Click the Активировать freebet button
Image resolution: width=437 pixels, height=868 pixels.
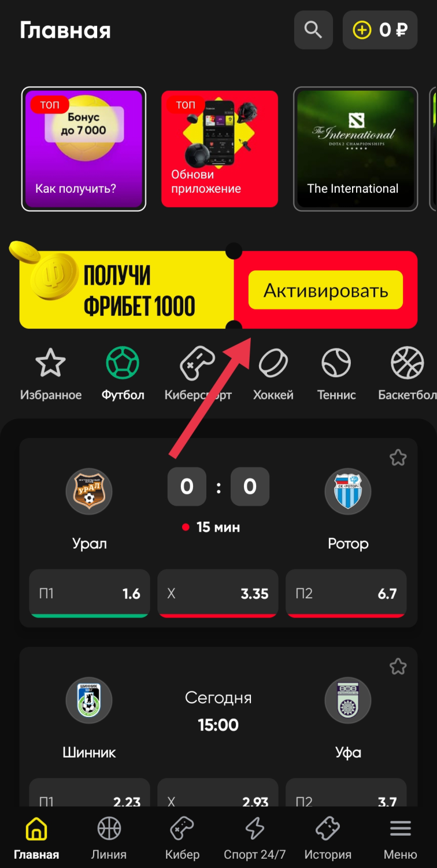point(325,290)
